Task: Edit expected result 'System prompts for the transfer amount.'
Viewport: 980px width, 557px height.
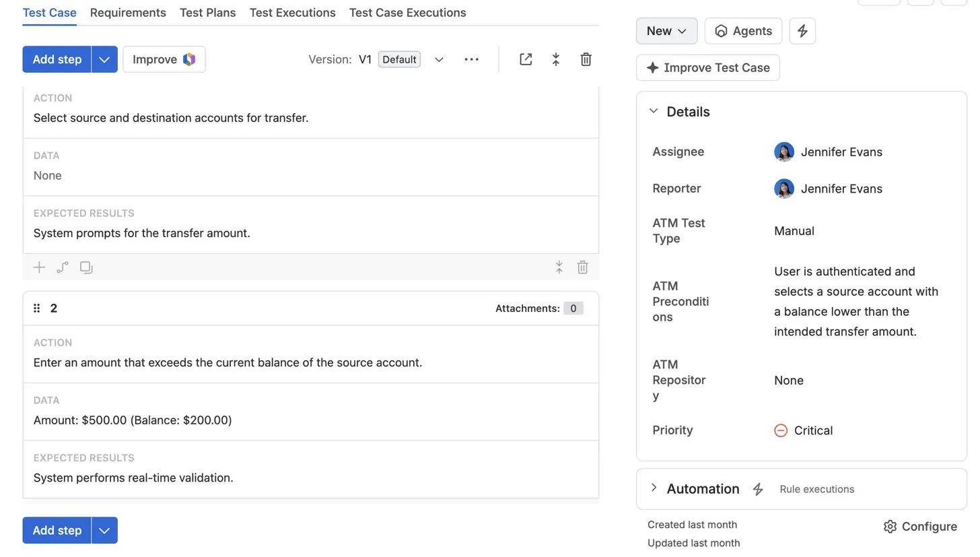Action: point(142,234)
